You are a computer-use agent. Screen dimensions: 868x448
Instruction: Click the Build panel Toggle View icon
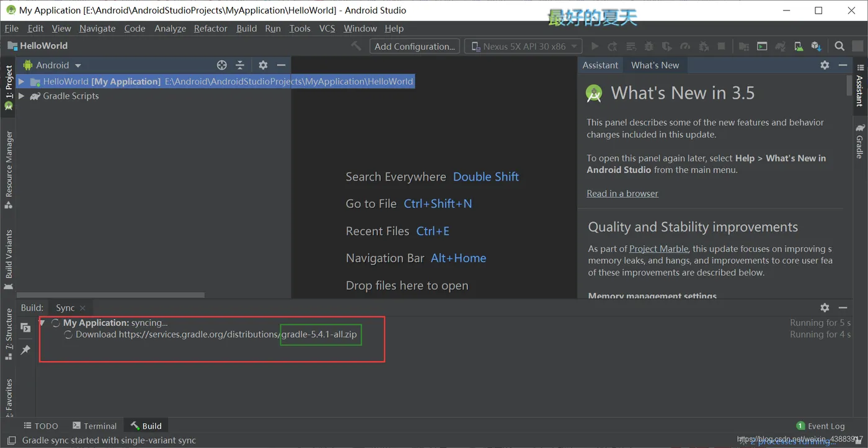(x=25, y=328)
